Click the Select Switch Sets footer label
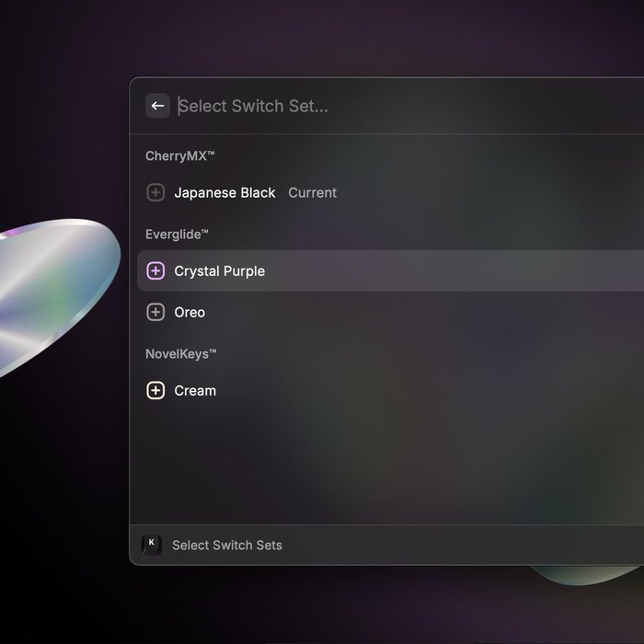644x644 pixels. 227,545
